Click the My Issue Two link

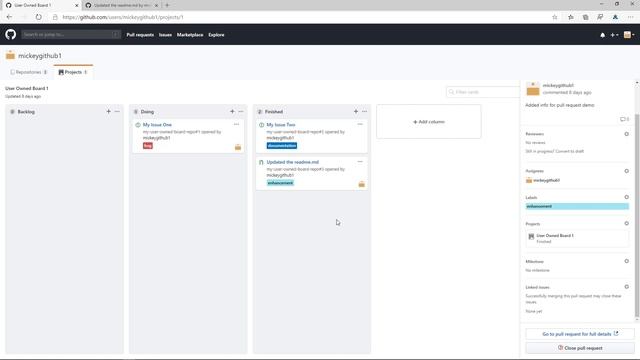(x=281, y=124)
